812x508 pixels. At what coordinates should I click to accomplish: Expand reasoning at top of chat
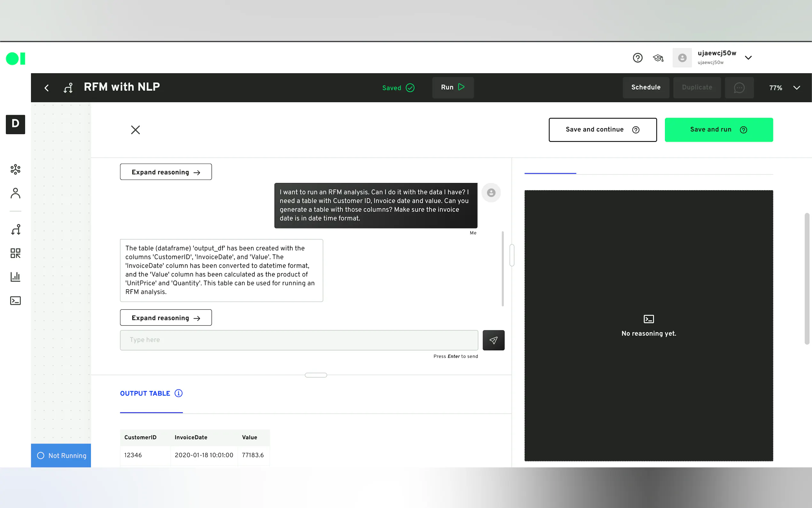(x=166, y=172)
